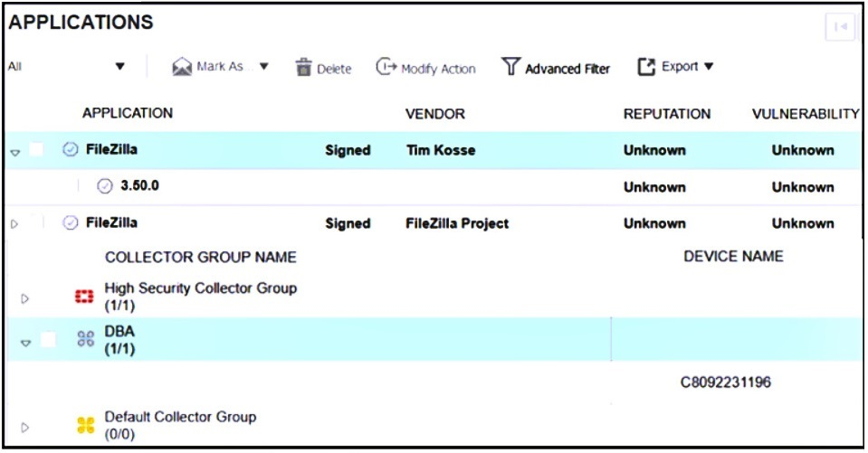Select the DBA collector group checkbox
Viewport: 868px width, 453px height.
point(48,339)
